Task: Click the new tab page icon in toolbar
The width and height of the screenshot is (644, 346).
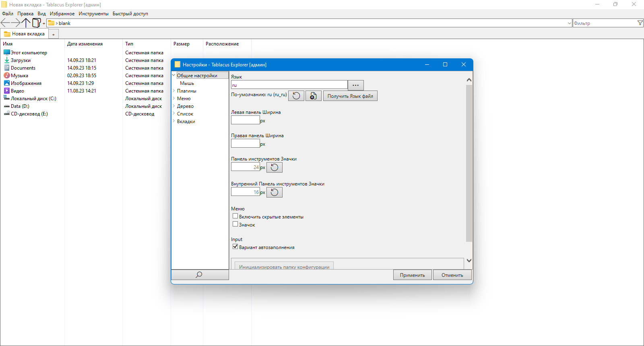Action: tap(36, 23)
